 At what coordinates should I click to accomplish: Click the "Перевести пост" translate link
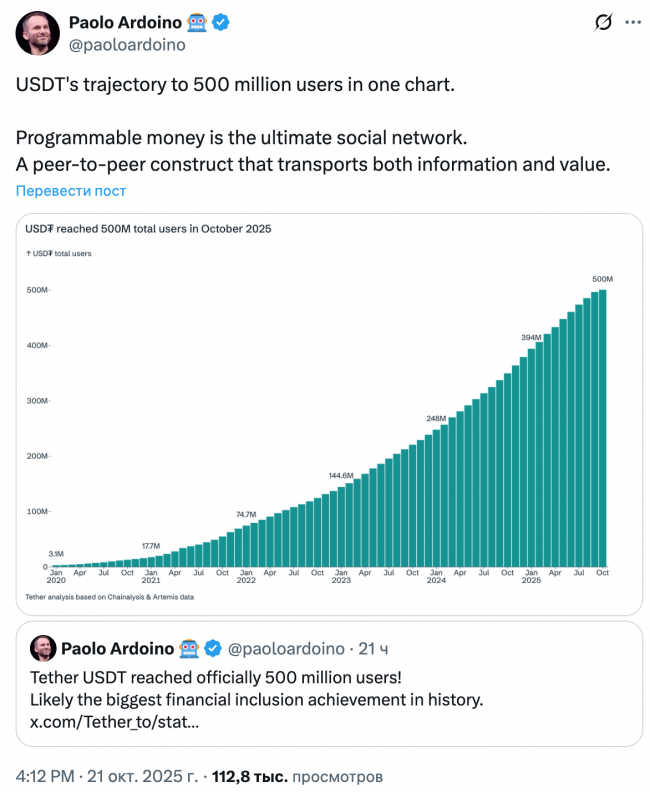click(x=71, y=191)
